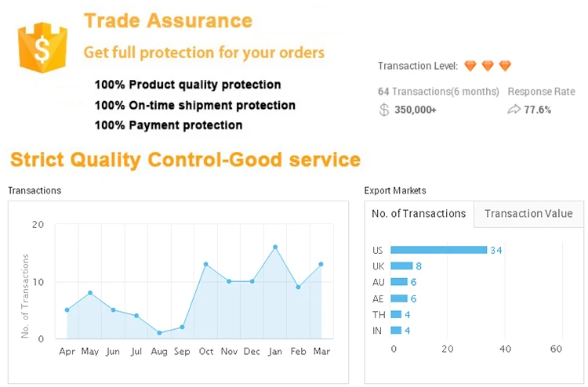The height and width of the screenshot is (387, 588).
Task: Click the US export market bar
Action: click(x=439, y=250)
